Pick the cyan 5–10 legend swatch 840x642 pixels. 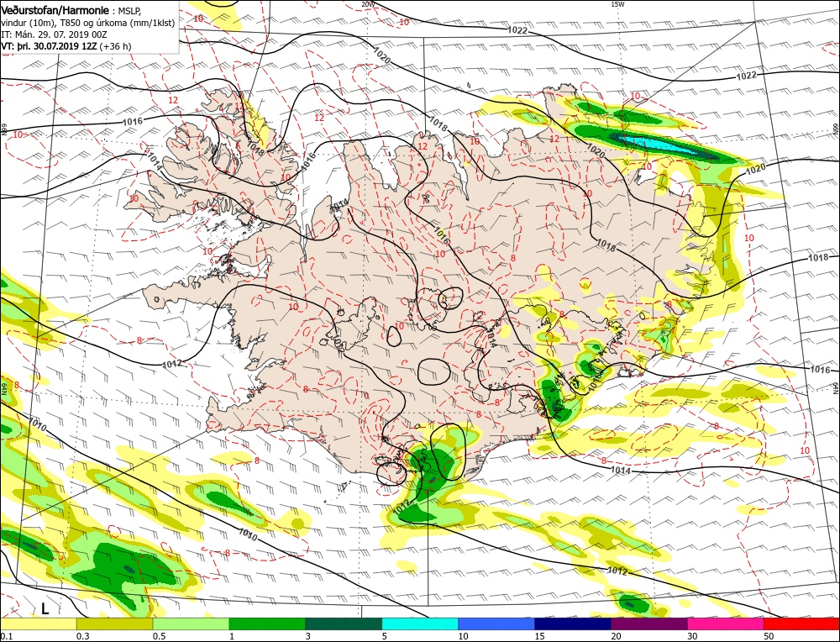coord(420,624)
